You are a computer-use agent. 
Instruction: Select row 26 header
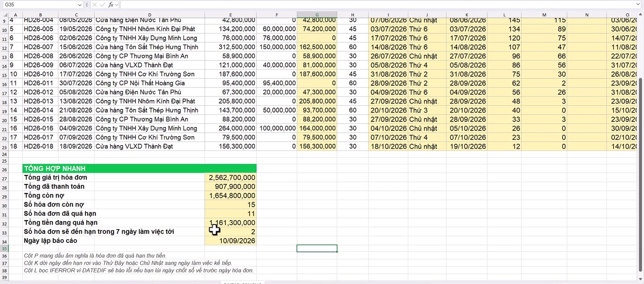(x=4, y=168)
